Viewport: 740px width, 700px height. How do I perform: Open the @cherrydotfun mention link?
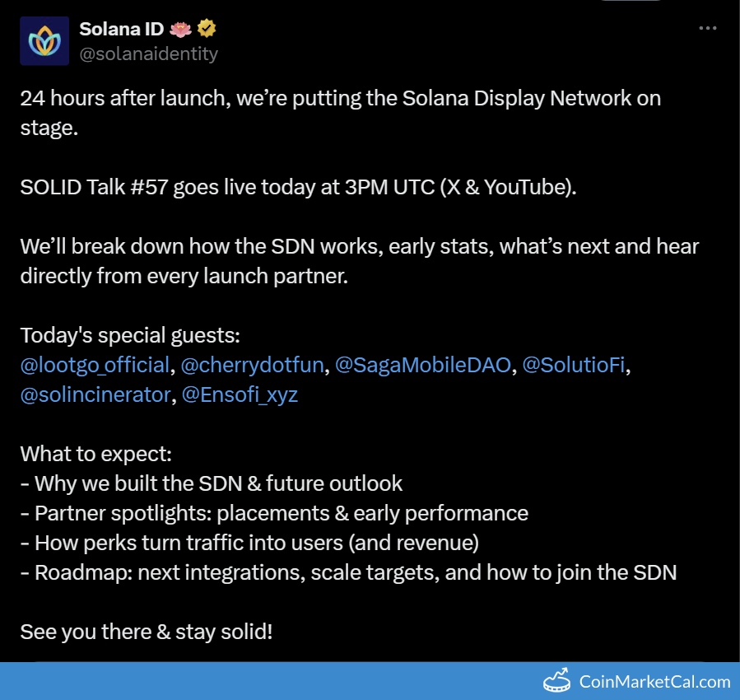pos(252,365)
